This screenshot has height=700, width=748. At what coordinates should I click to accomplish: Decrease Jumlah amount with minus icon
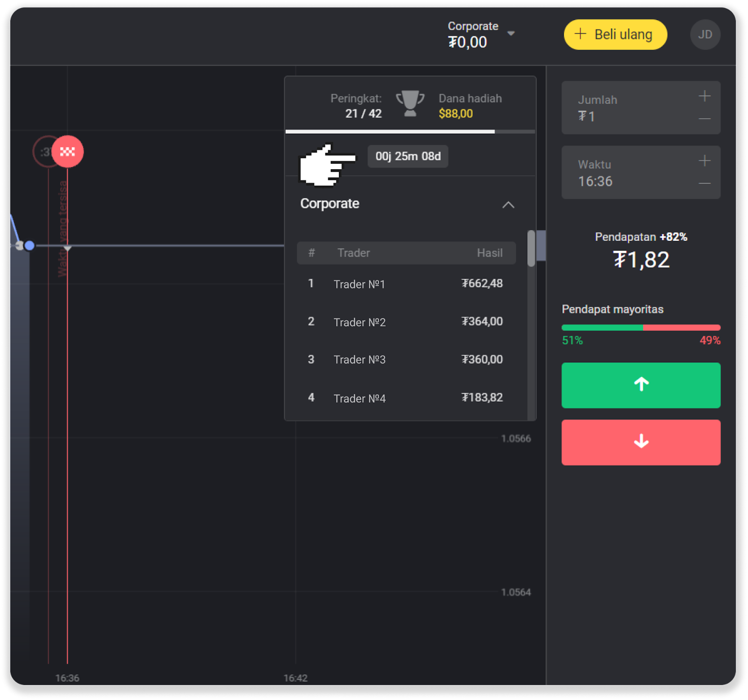(705, 119)
